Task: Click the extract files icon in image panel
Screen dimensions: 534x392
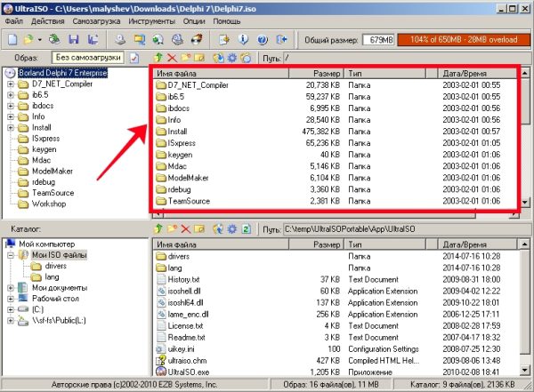Action: (218, 58)
